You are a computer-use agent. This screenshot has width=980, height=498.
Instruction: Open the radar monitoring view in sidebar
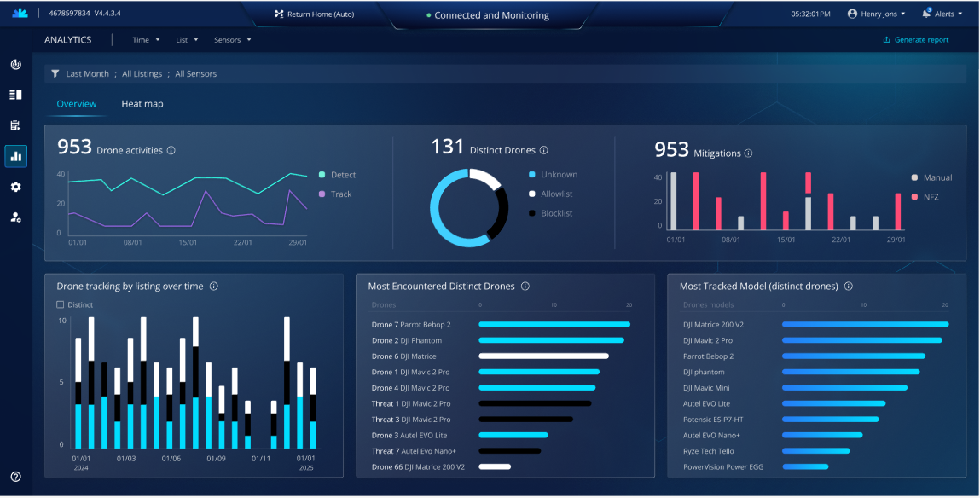pyautogui.click(x=15, y=64)
